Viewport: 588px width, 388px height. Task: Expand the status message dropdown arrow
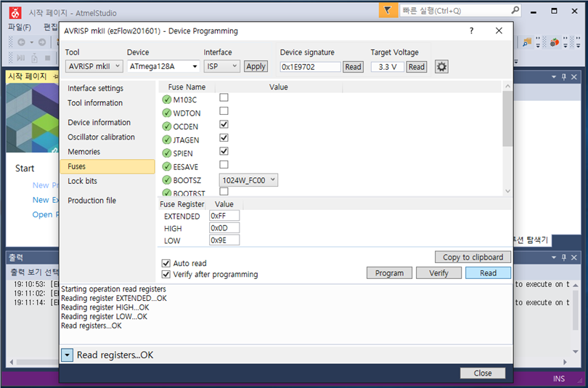point(67,355)
